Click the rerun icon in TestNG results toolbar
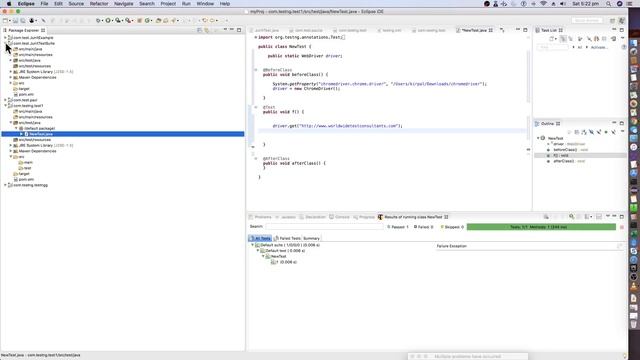The width and height of the screenshot is (640, 360). coord(546,217)
